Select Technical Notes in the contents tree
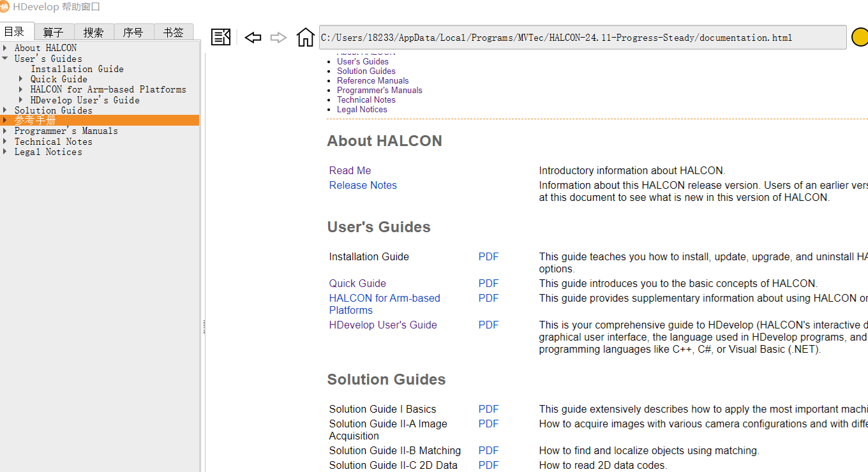Screen dimensions: 868x472 pos(54,142)
